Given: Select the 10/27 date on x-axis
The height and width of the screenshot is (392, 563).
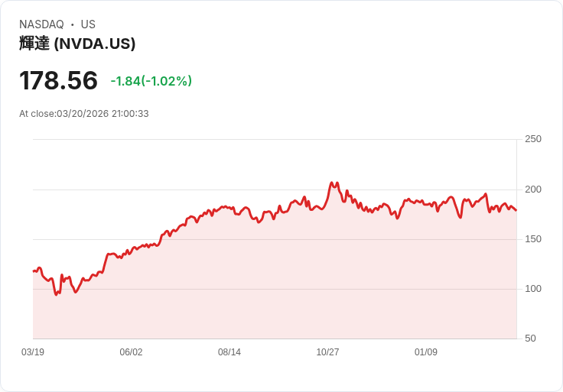Looking at the screenshot, I should click(x=327, y=352).
